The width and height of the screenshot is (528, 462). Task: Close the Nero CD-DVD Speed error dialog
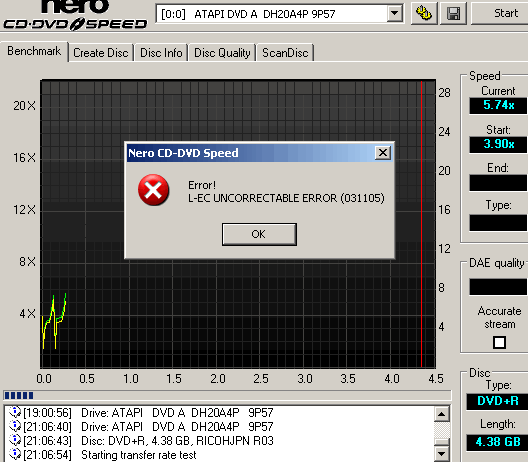383,153
